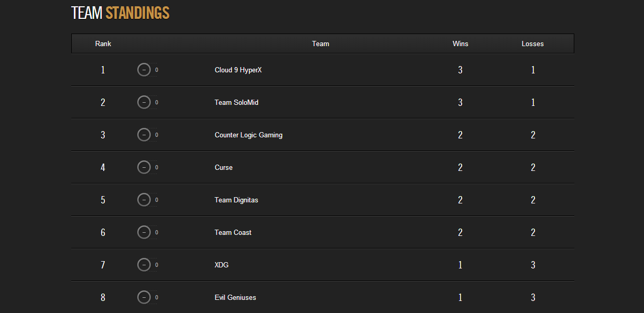Click rank change icon for Team Coast

(x=144, y=232)
